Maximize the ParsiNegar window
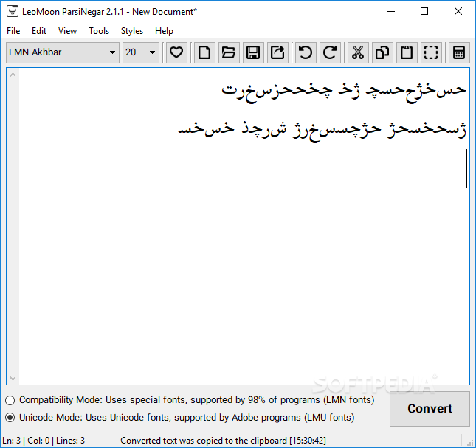The width and height of the screenshot is (476, 448). click(424, 12)
